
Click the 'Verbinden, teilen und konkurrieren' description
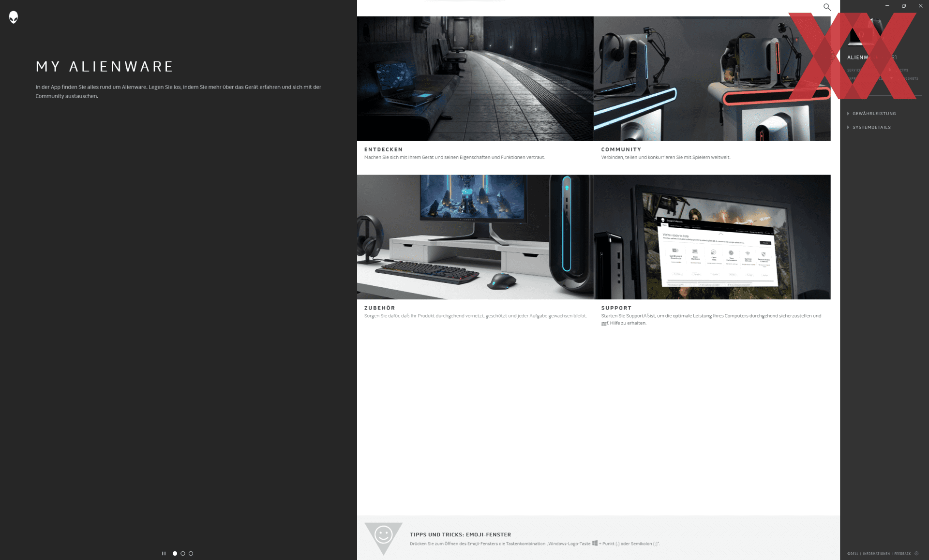pos(666,157)
